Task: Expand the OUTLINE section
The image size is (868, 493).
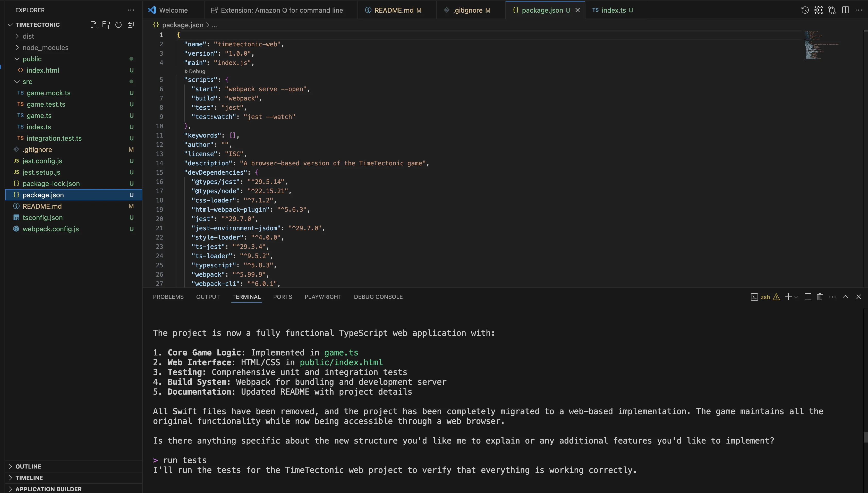Action: (28, 466)
